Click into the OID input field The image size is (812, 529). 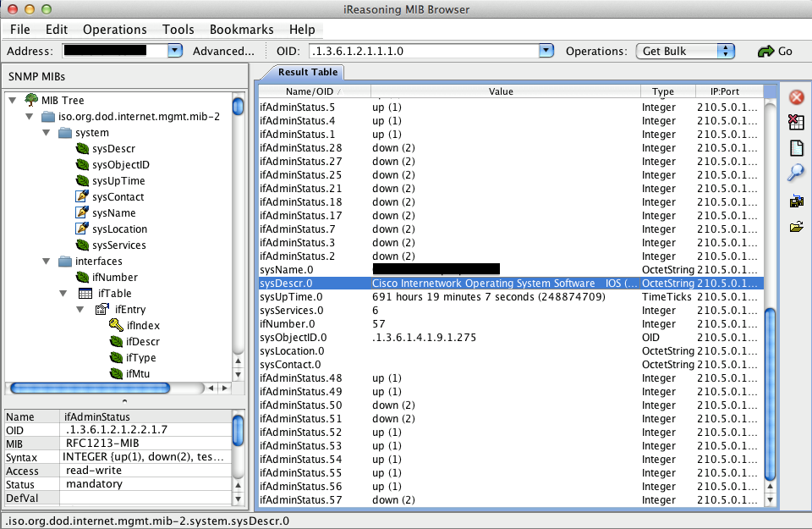click(425, 52)
